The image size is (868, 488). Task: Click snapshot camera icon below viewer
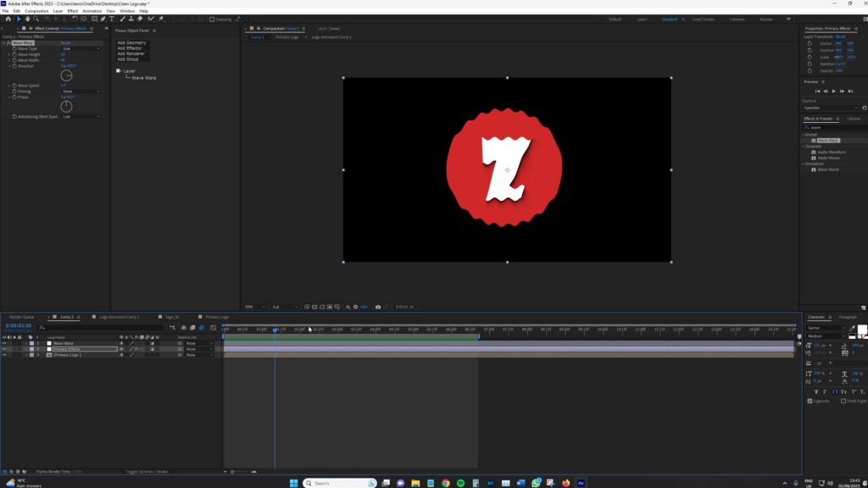(x=378, y=307)
